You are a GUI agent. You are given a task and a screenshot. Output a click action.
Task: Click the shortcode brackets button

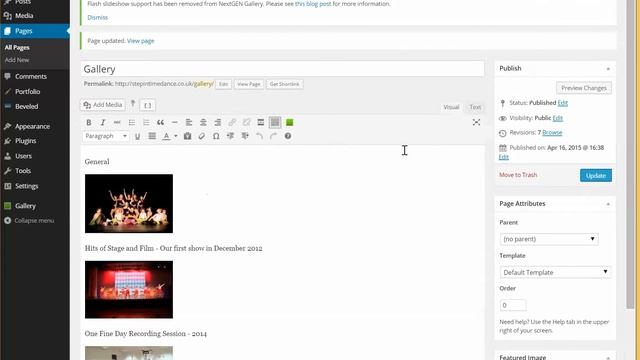[147, 105]
